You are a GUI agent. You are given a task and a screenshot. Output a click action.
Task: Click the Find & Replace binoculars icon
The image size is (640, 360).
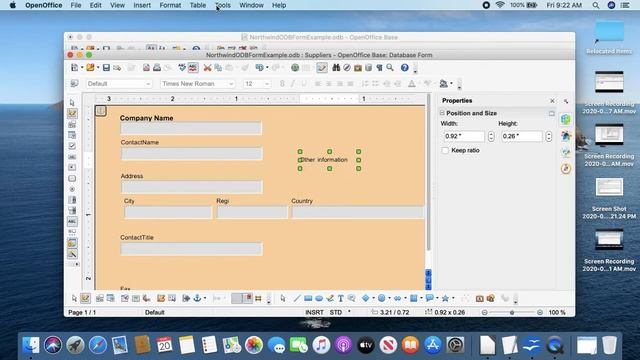click(336, 68)
